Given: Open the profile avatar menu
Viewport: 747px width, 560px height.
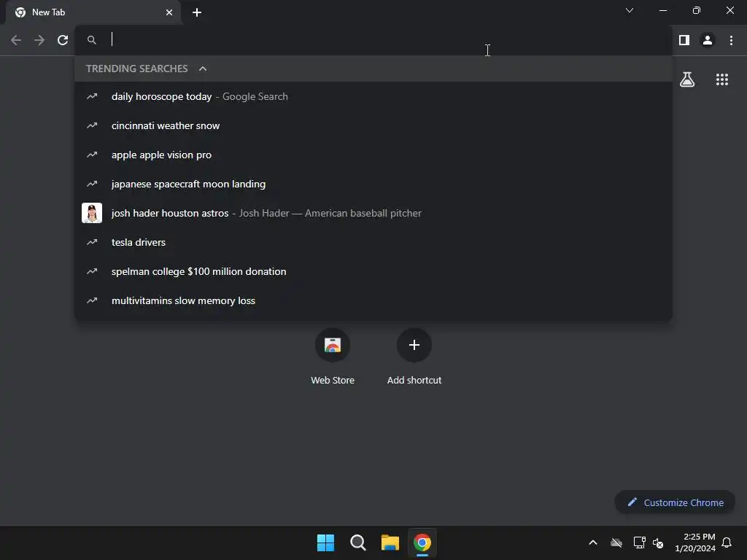Looking at the screenshot, I should (x=708, y=40).
